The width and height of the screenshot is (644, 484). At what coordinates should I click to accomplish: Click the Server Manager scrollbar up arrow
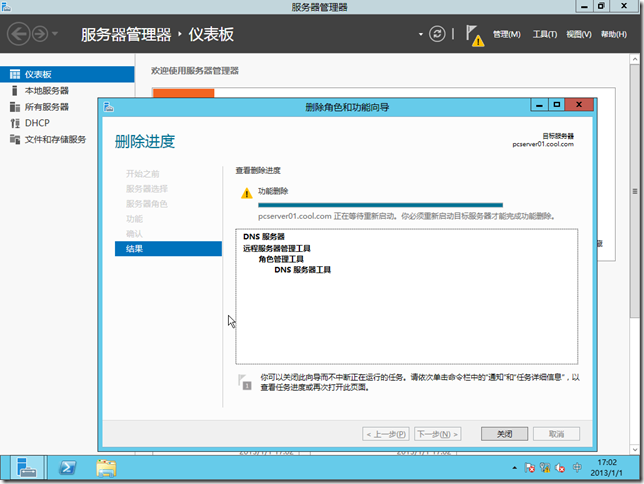point(635,59)
